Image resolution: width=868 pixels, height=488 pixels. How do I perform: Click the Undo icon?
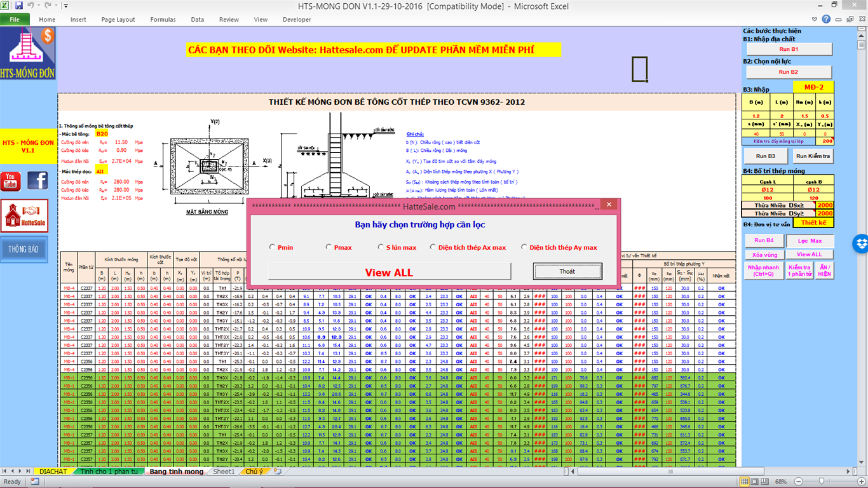[x=29, y=5]
